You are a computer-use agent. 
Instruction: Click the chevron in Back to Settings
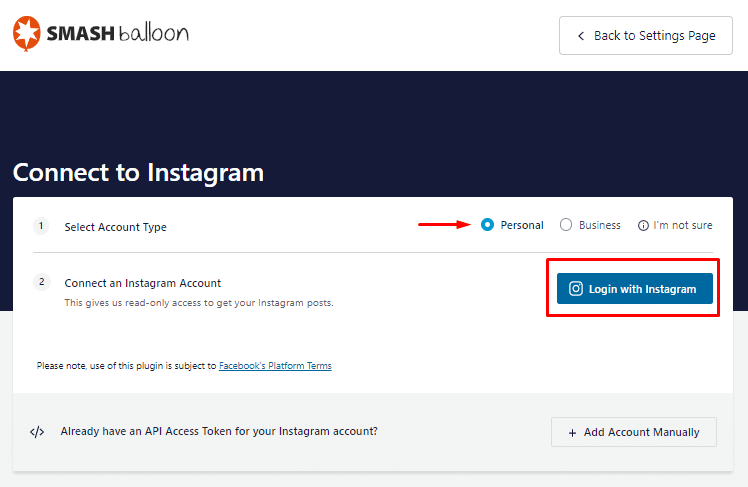580,36
